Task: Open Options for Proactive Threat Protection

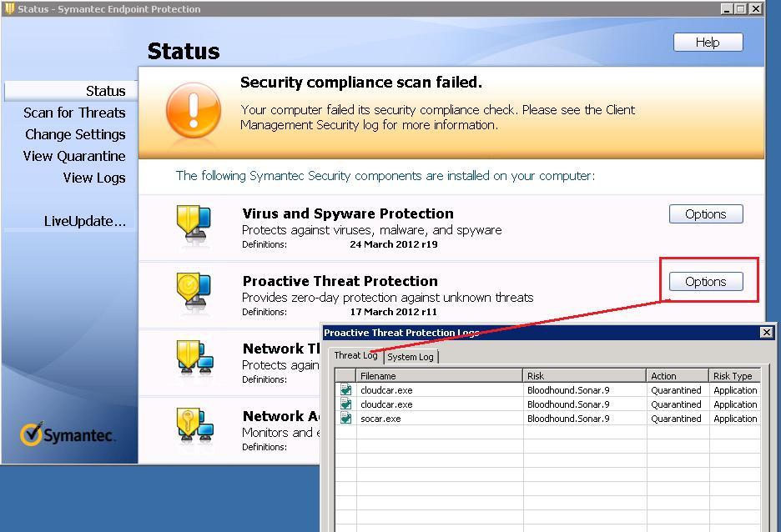Action: coord(706,282)
